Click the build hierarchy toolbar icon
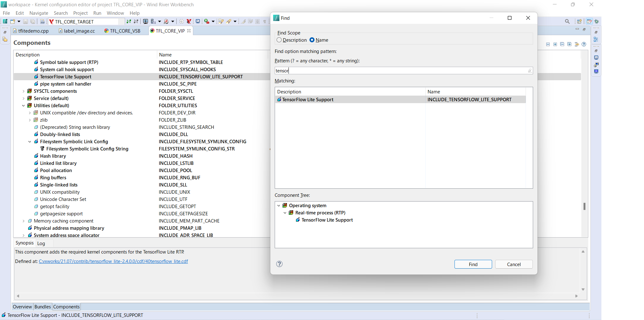Screen dimensions: 644x320 coord(153,21)
